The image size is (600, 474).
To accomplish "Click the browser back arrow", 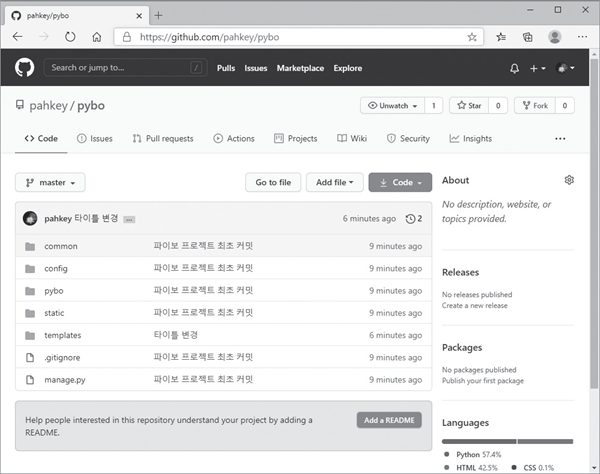I will (x=18, y=37).
